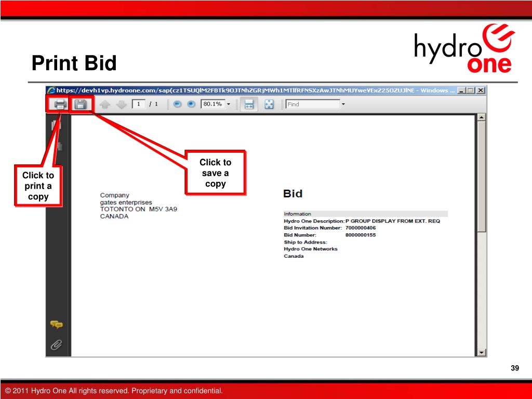Click the 'gates enterprises' company name

pyautogui.click(x=126, y=202)
